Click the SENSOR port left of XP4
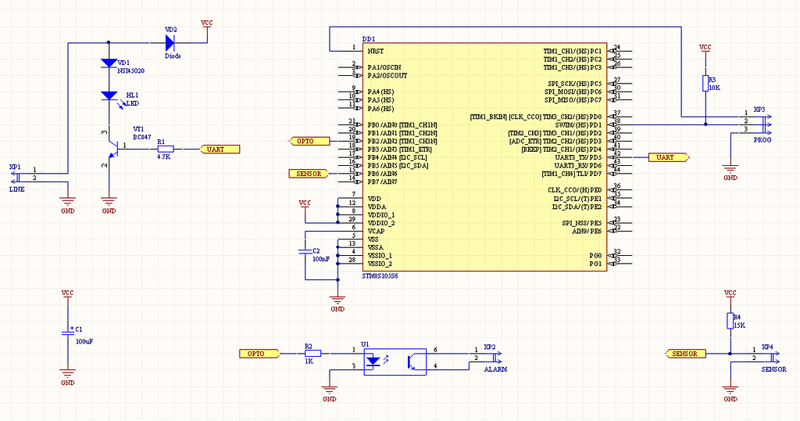Viewport: 800px width, 421px height. (686, 353)
